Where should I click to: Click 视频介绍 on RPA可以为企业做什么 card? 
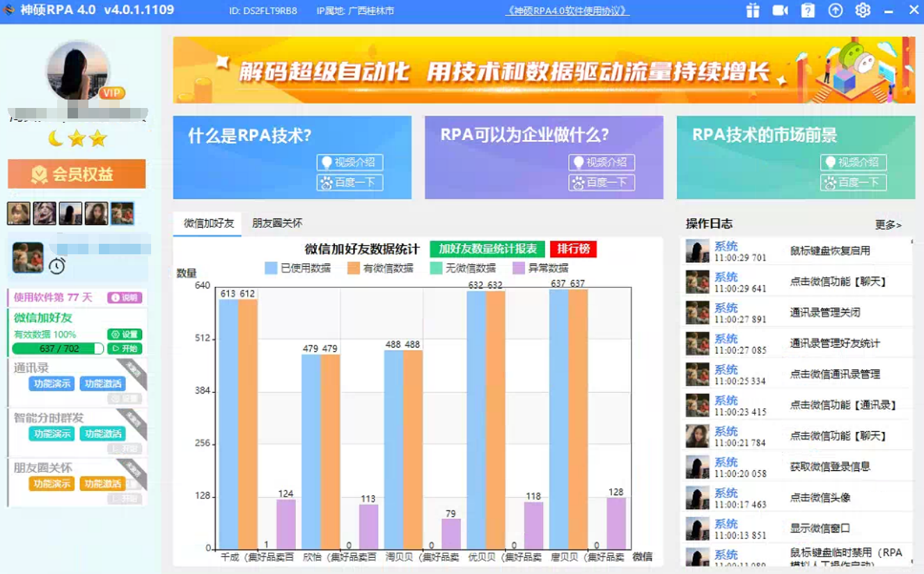602,162
